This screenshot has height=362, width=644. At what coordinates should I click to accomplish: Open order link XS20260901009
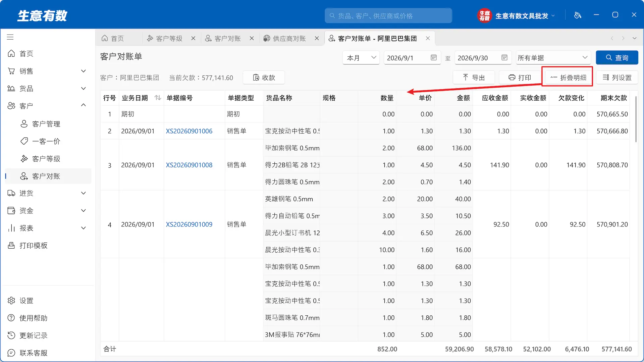(x=189, y=224)
